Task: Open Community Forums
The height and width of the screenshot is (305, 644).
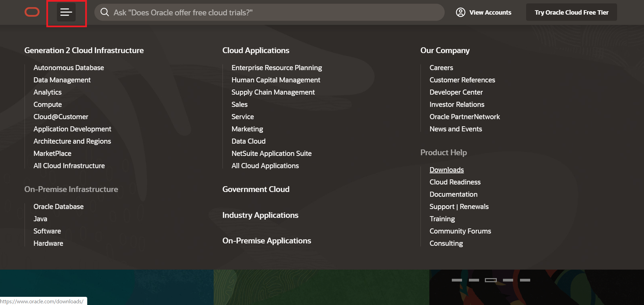Action: point(460,231)
